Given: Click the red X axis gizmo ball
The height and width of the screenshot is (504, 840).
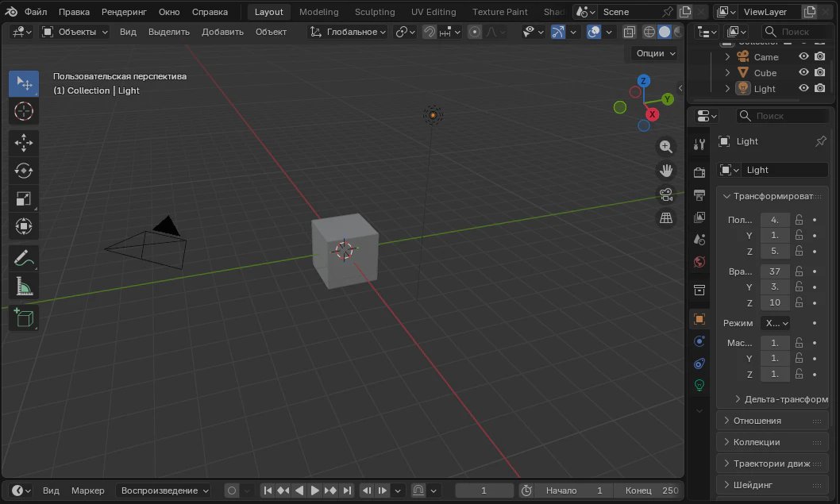Looking at the screenshot, I should pyautogui.click(x=652, y=114).
